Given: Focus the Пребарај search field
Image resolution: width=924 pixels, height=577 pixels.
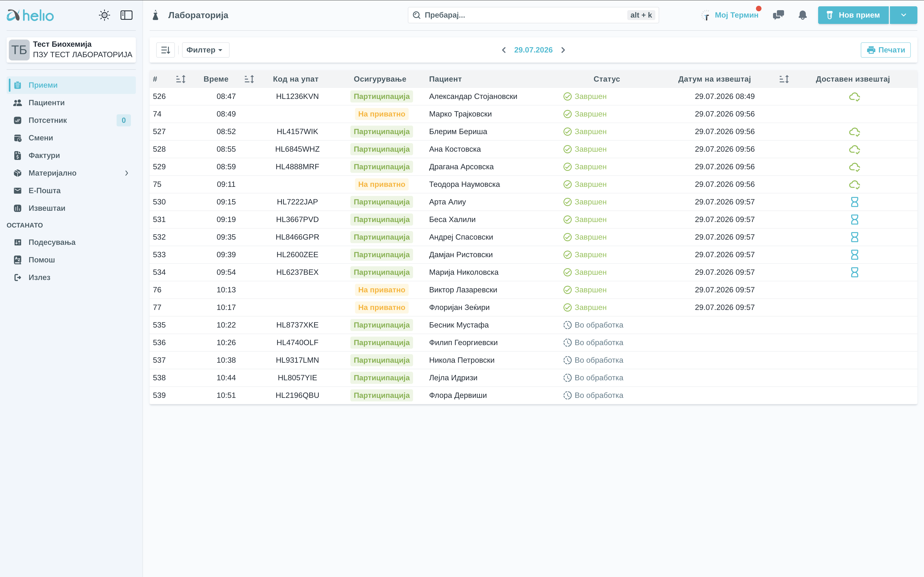Looking at the screenshot, I should tap(533, 15).
